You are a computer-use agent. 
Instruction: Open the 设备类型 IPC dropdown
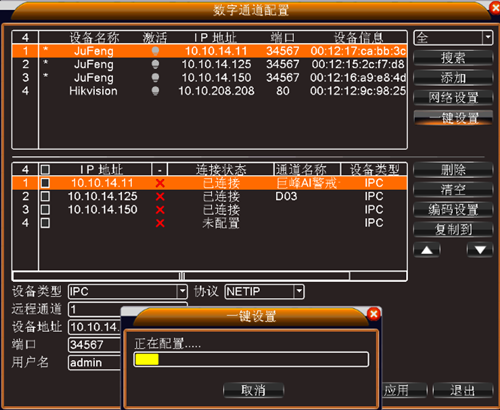point(182,291)
